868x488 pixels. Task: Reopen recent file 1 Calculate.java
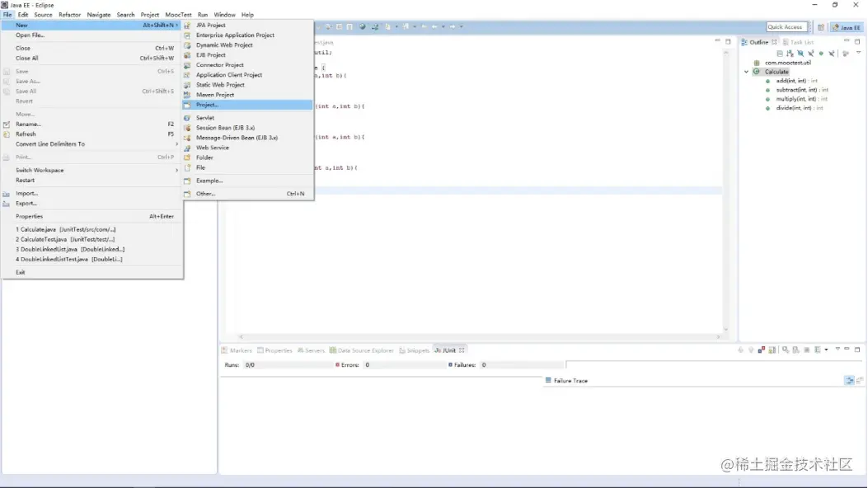coord(91,230)
